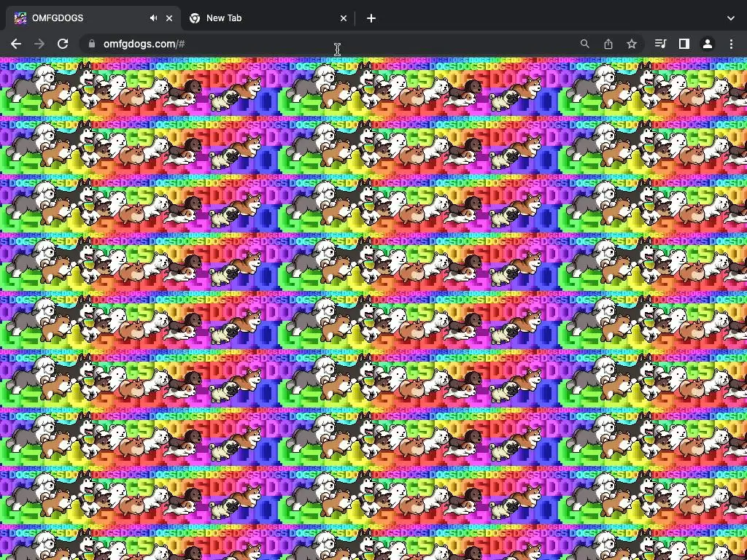Open the profile avatar menu
This screenshot has height=560, width=747.
[x=708, y=44]
